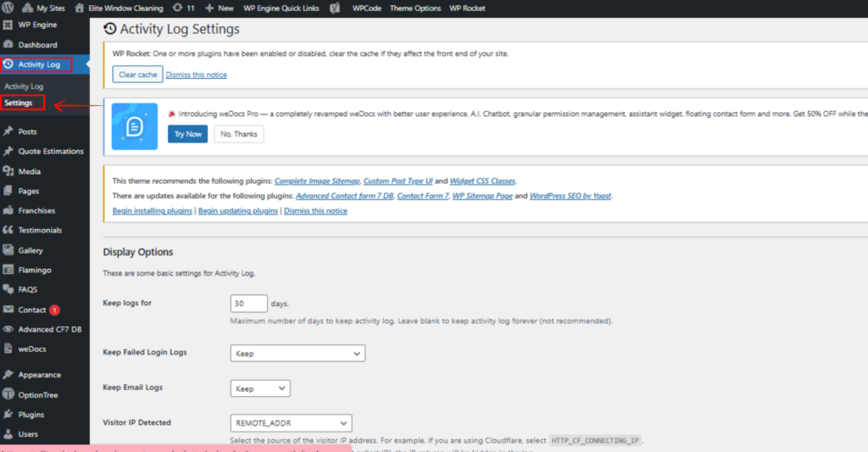The image size is (868, 452).
Task: Click the WordPress logo in admin bar
Action: (x=8, y=8)
